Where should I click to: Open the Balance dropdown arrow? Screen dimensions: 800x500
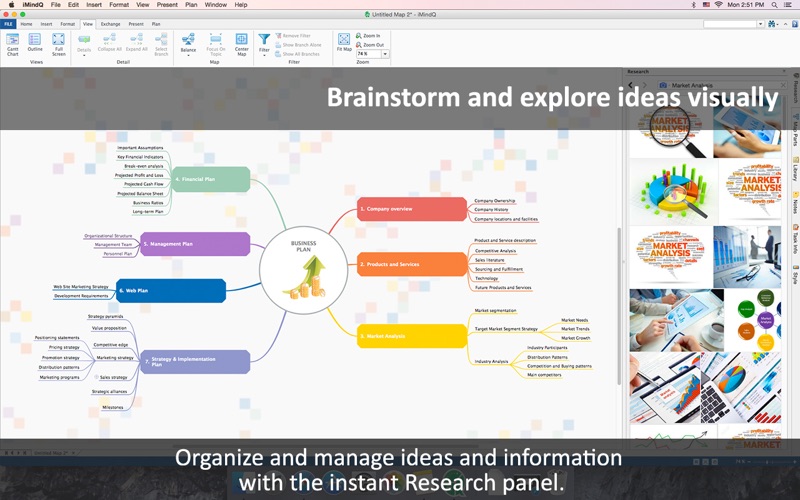pos(188,55)
